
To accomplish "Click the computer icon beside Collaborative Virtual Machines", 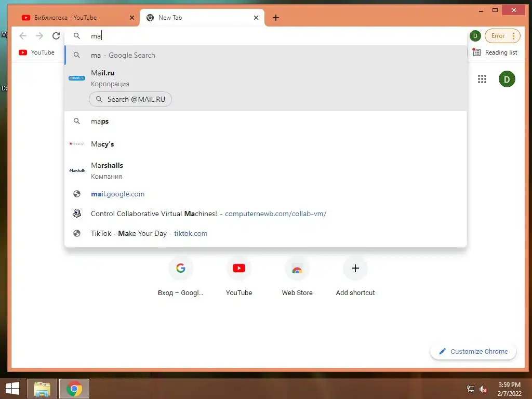I will coord(77,214).
